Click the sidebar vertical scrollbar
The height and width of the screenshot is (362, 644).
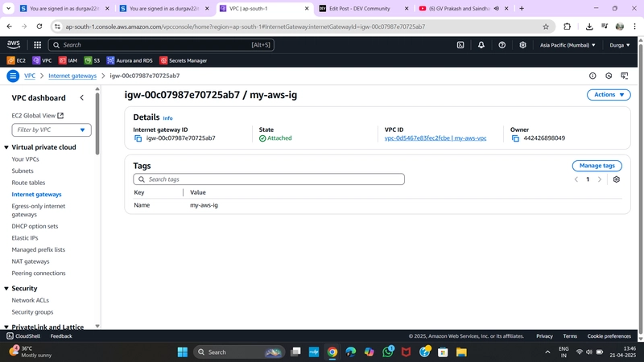(x=97, y=123)
